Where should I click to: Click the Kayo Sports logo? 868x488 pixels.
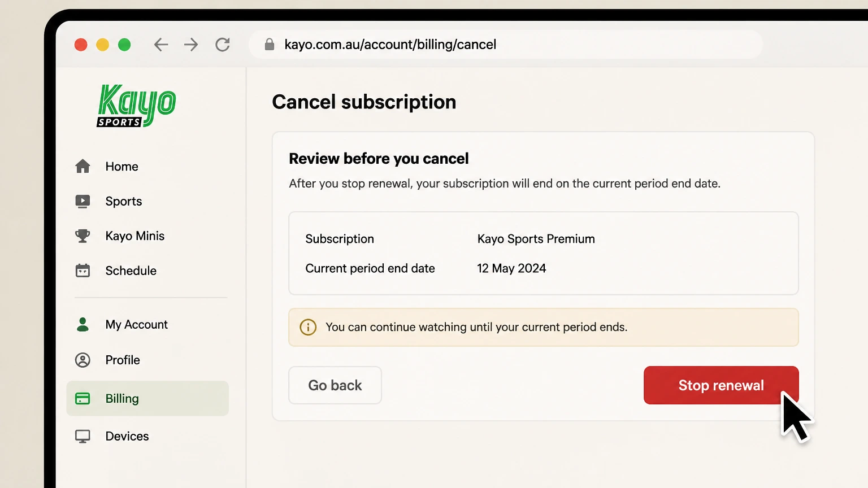point(136,106)
